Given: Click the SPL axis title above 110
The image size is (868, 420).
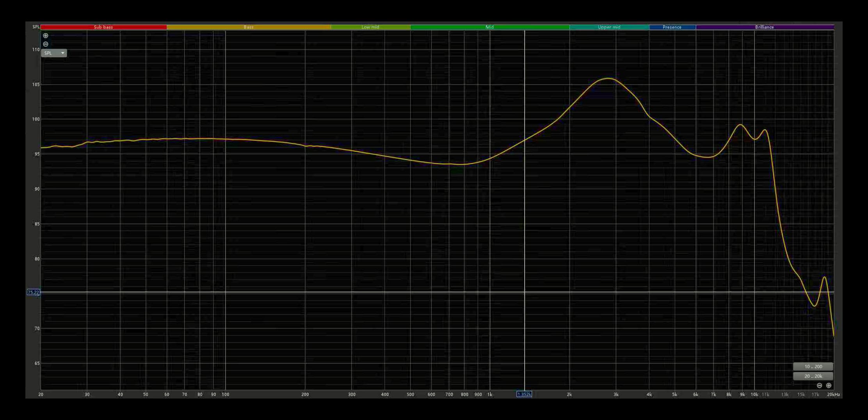Looking at the screenshot, I should coord(36,27).
